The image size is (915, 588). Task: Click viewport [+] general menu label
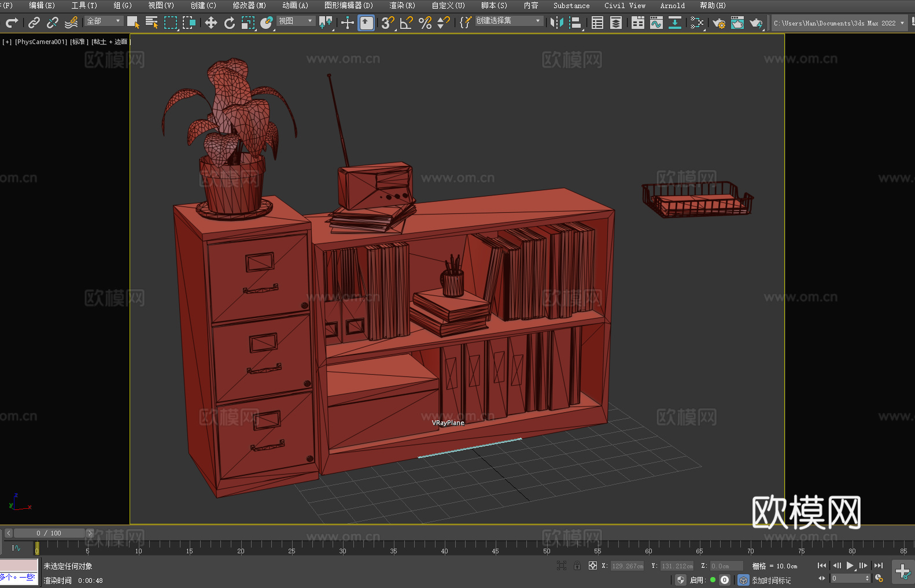tap(7, 42)
